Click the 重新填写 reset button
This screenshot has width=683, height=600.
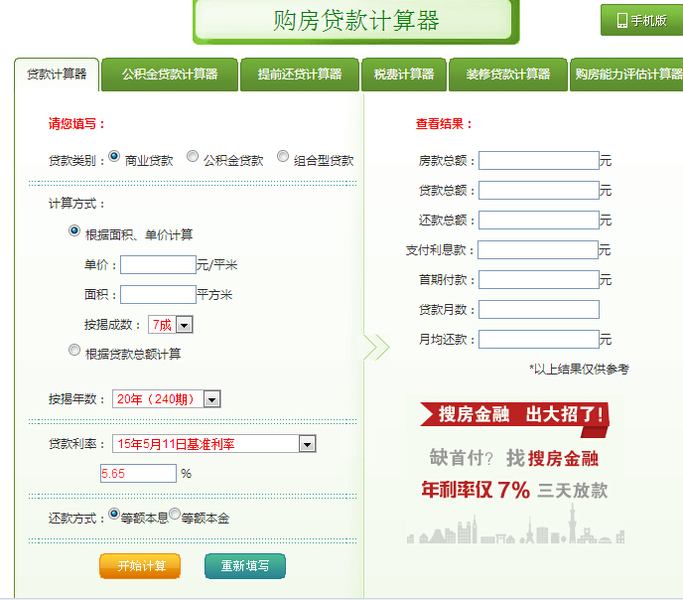(x=245, y=566)
